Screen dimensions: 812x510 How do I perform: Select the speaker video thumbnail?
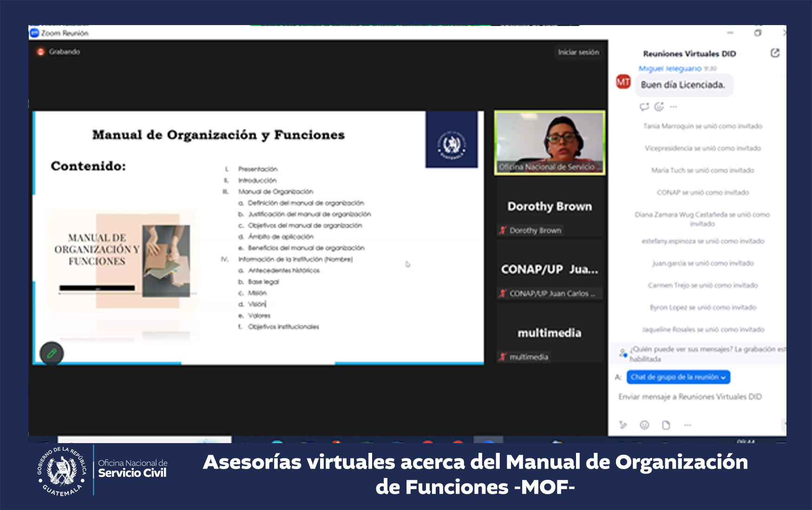click(550, 143)
